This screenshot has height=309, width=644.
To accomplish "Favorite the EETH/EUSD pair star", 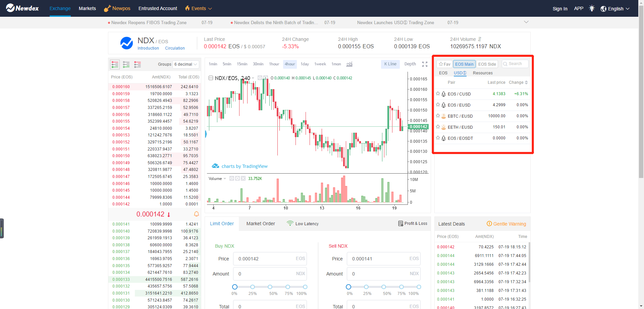I will pos(438,127).
